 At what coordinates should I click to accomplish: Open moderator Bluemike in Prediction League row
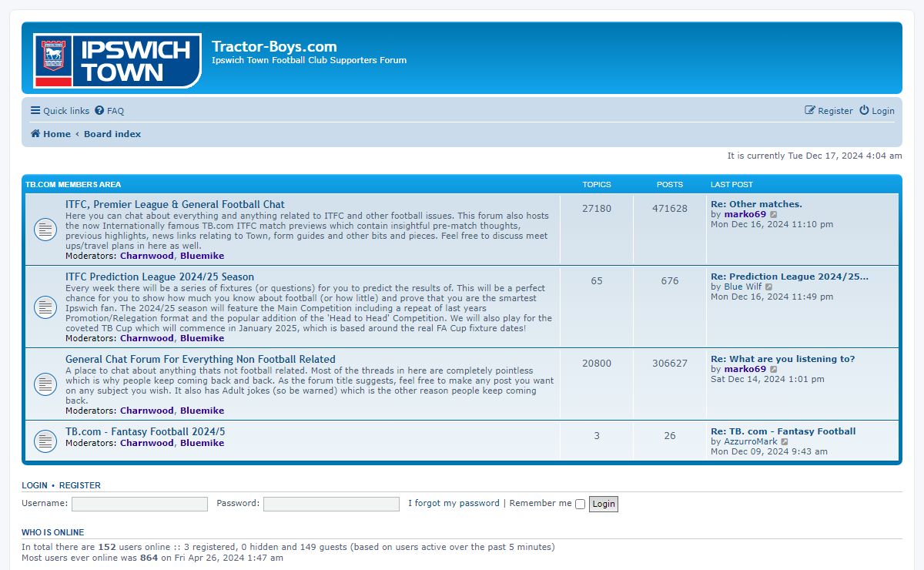203,338
